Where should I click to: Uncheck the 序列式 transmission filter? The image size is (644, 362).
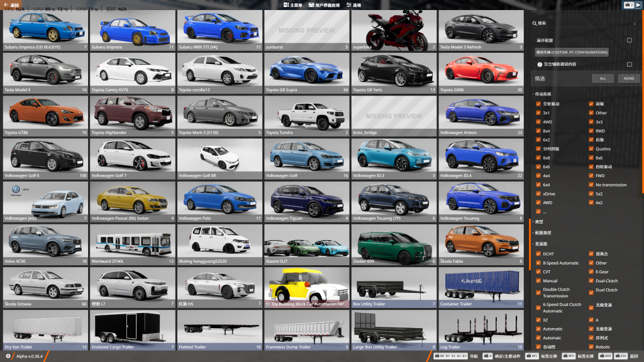[x=591, y=337]
